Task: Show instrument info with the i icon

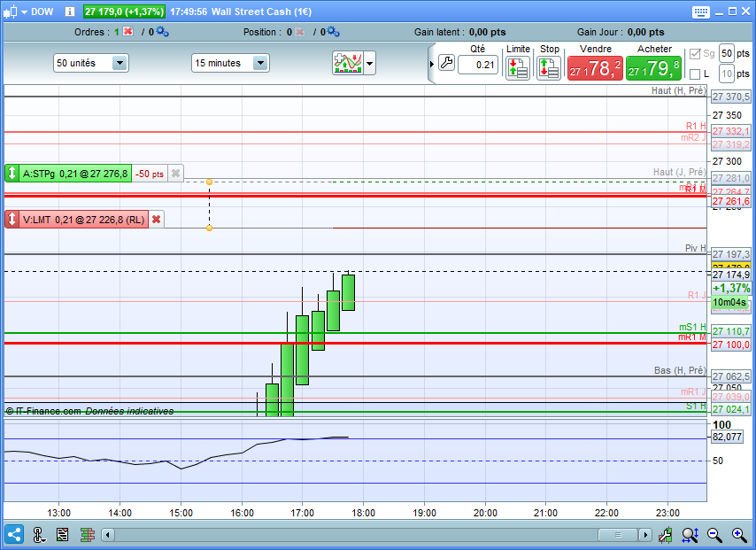Action: coord(69,12)
